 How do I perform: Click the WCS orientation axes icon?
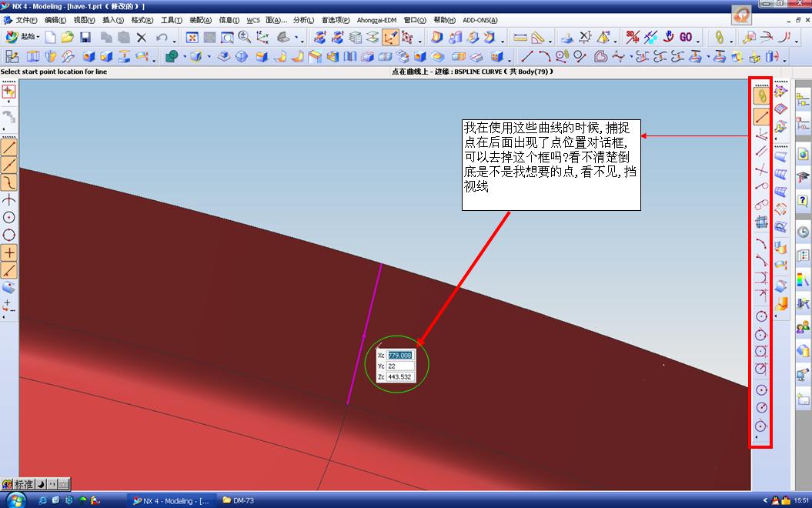(x=262, y=37)
